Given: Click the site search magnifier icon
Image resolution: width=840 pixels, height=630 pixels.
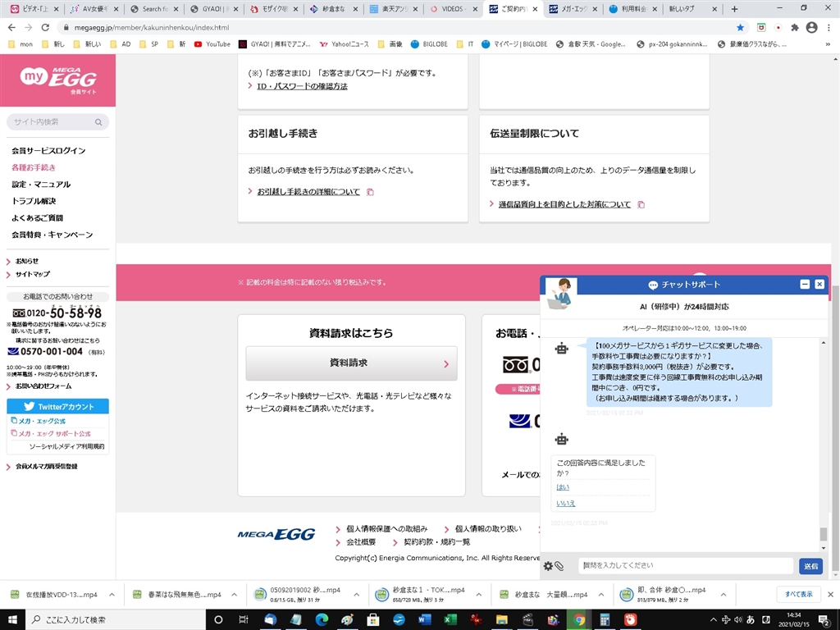Looking at the screenshot, I should coord(98,122).
